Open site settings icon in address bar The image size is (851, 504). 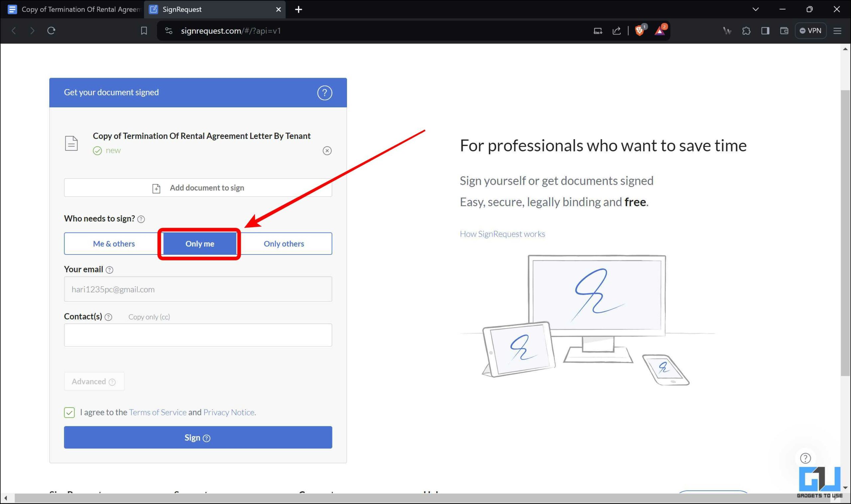point(169,31)
